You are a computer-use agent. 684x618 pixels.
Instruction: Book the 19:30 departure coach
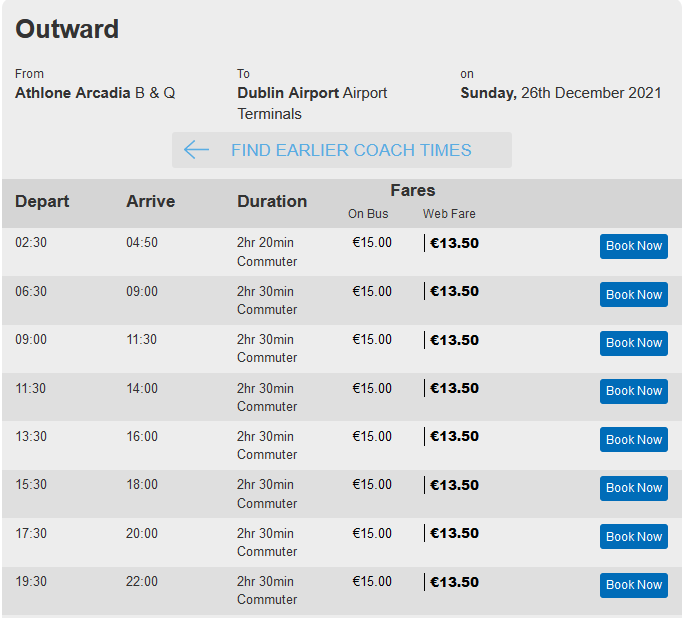(x=633, y=585)
